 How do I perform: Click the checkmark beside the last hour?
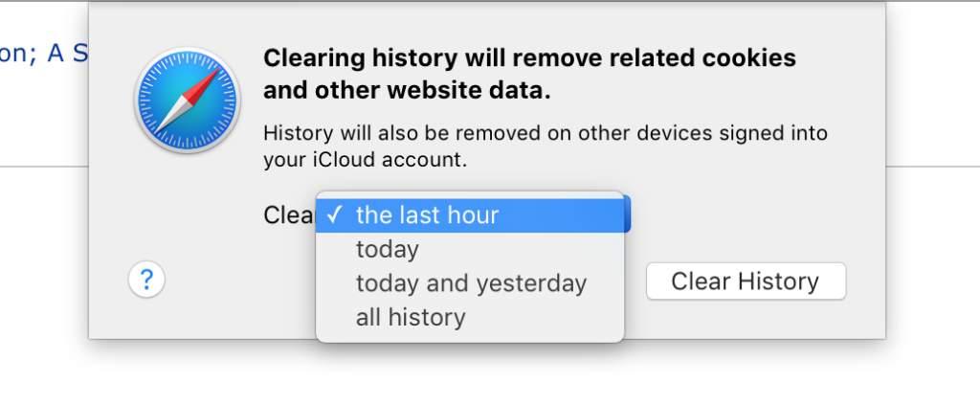(335, 215)
